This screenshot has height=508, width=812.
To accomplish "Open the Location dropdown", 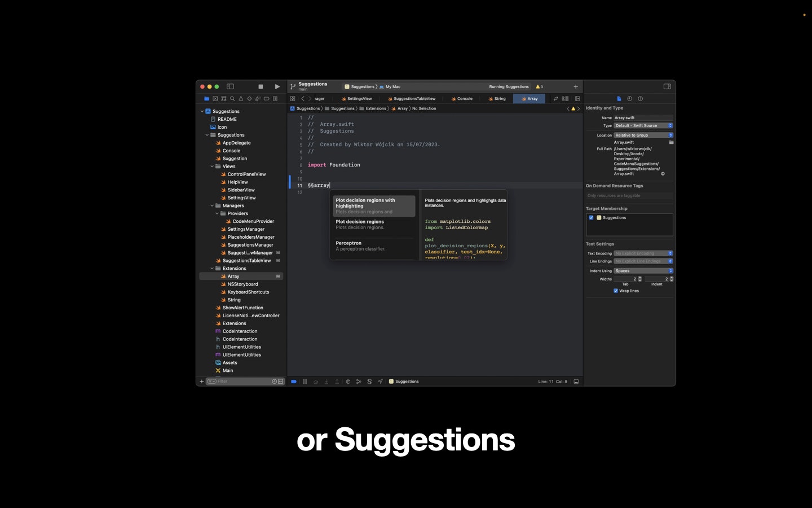I will pyautogui.click(x=643, y=135).
